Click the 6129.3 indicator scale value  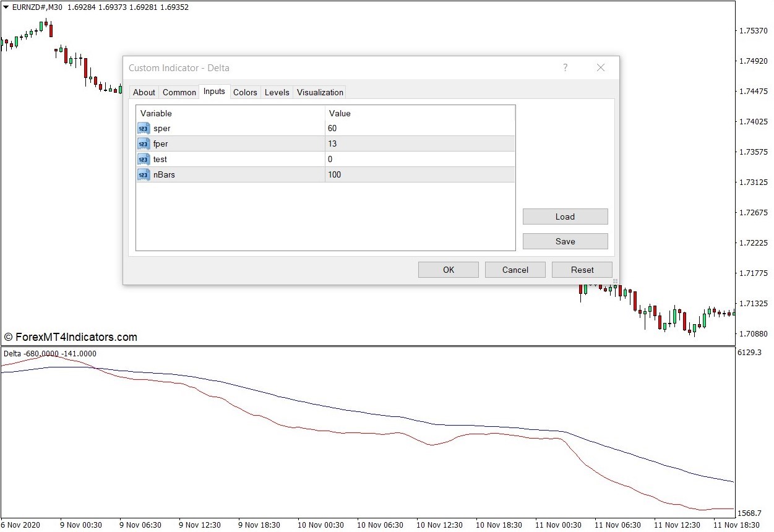tap(749, 353)
